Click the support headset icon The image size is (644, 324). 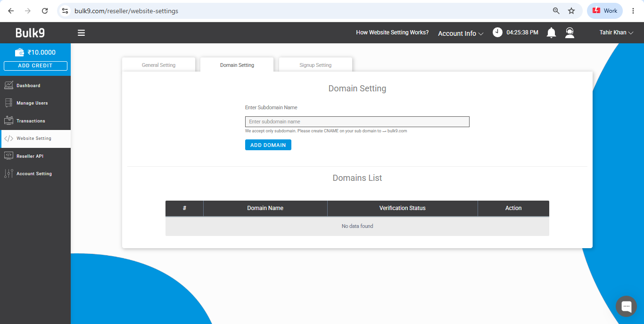click(570, 32)
